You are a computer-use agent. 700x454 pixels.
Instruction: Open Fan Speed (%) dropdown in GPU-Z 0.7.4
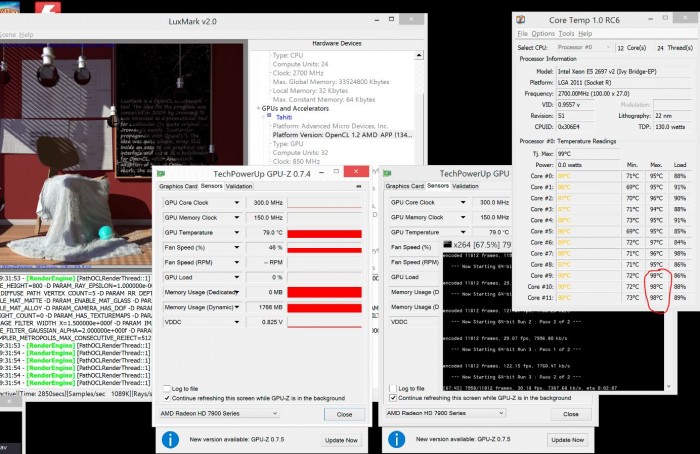point(237,247)
